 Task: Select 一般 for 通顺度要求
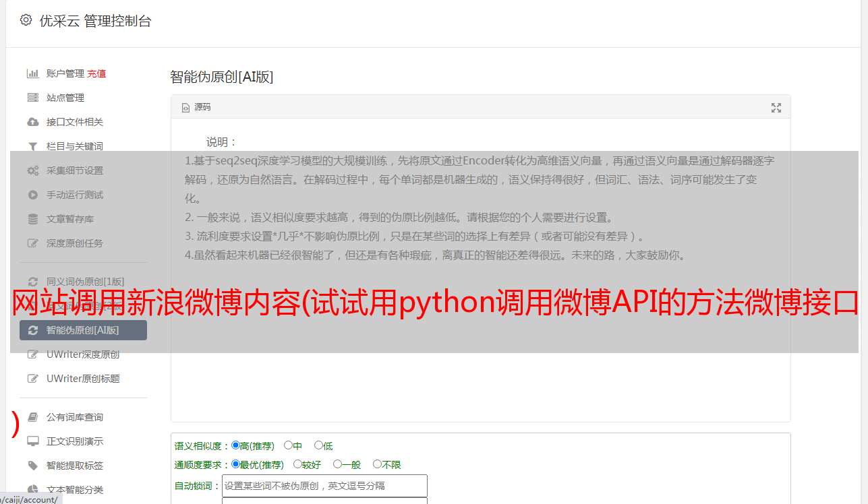[337, 464]
